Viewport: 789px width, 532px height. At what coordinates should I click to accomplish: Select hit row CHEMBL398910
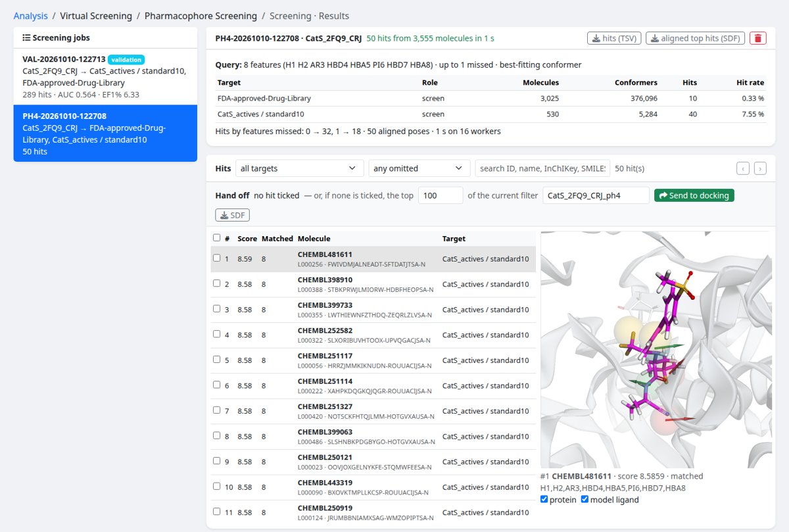pyautogui.click(x=373, y=284)
